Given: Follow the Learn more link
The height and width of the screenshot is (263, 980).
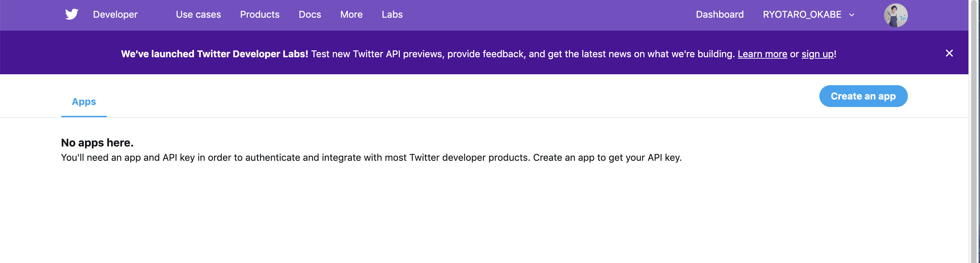Looking at the screenshot, I should (762, 54).
